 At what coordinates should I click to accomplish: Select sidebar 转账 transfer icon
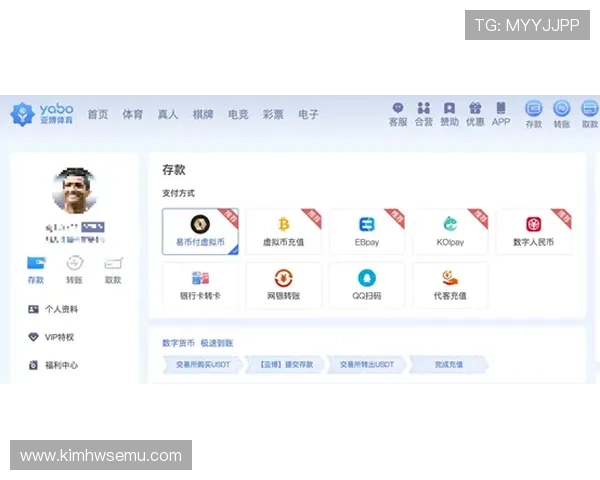pos(74,263)
